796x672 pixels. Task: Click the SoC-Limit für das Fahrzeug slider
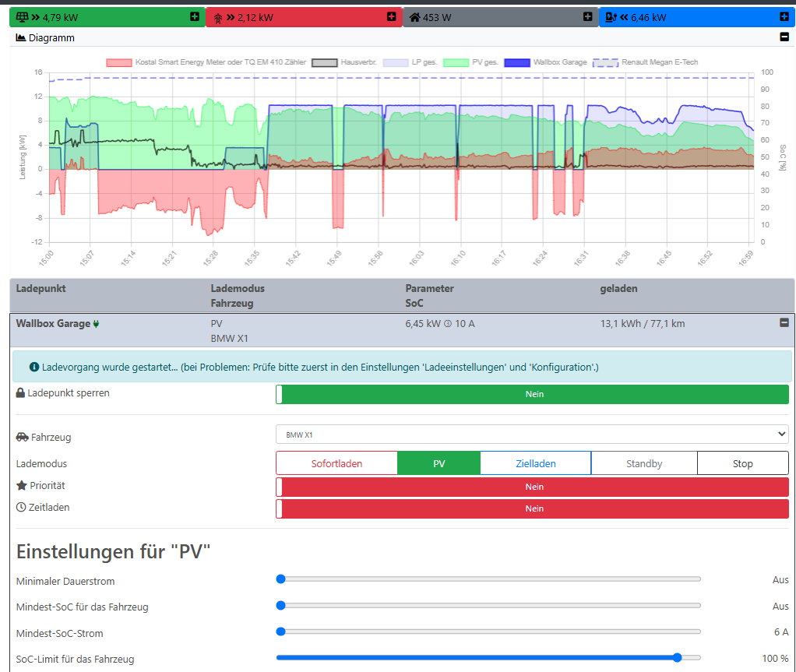(488, 657)
